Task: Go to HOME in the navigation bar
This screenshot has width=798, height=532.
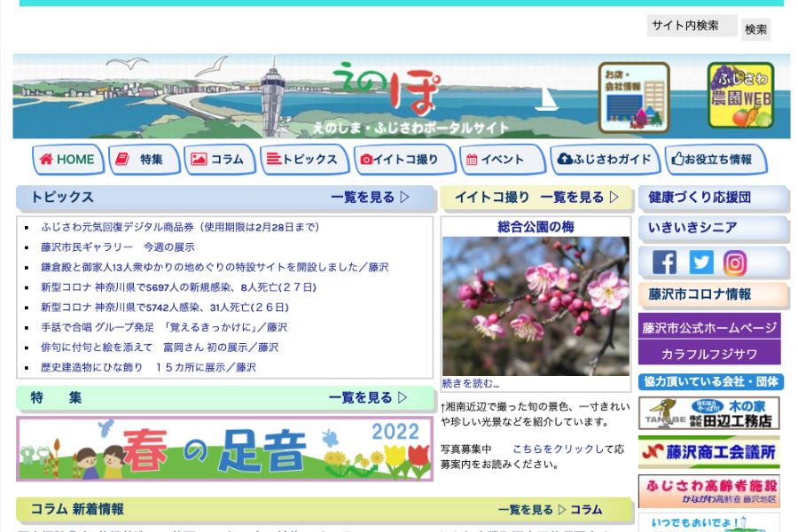Action: click(x=67, y=160)
